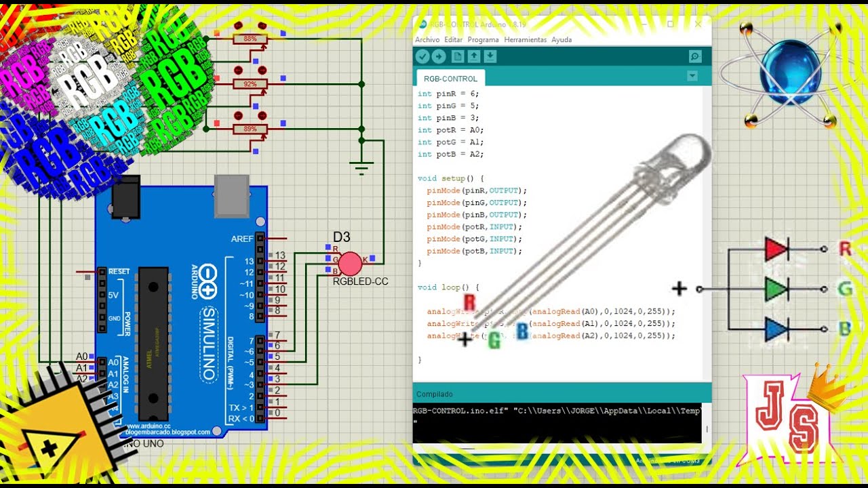Click the code line 'int pinG = 5;'
This screenshot has height=488, width=868.
pyautogui.click(x=448, y=106)
